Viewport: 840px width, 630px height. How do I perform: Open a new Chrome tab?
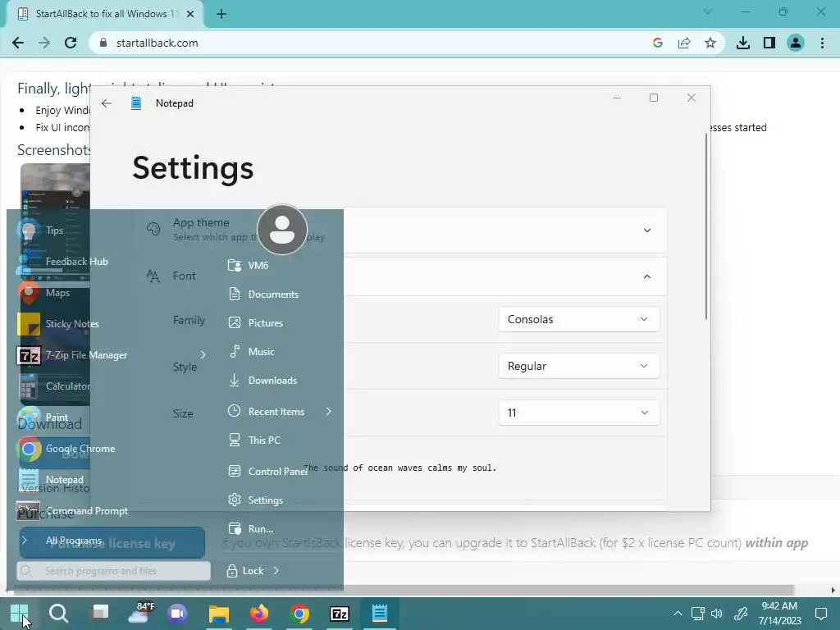(x=221, y=14)
